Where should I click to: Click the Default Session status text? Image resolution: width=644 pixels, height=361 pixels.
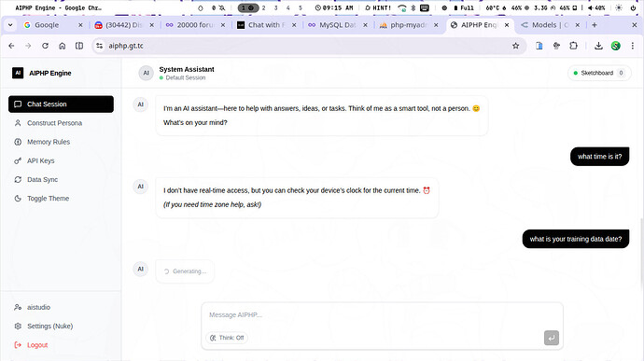[x=185, y=77]
